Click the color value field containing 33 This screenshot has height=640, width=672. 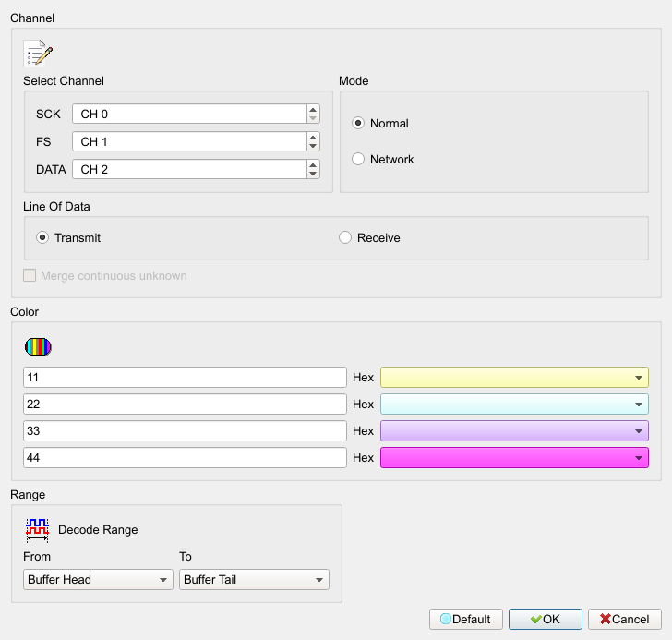click(x=185, y=430)
